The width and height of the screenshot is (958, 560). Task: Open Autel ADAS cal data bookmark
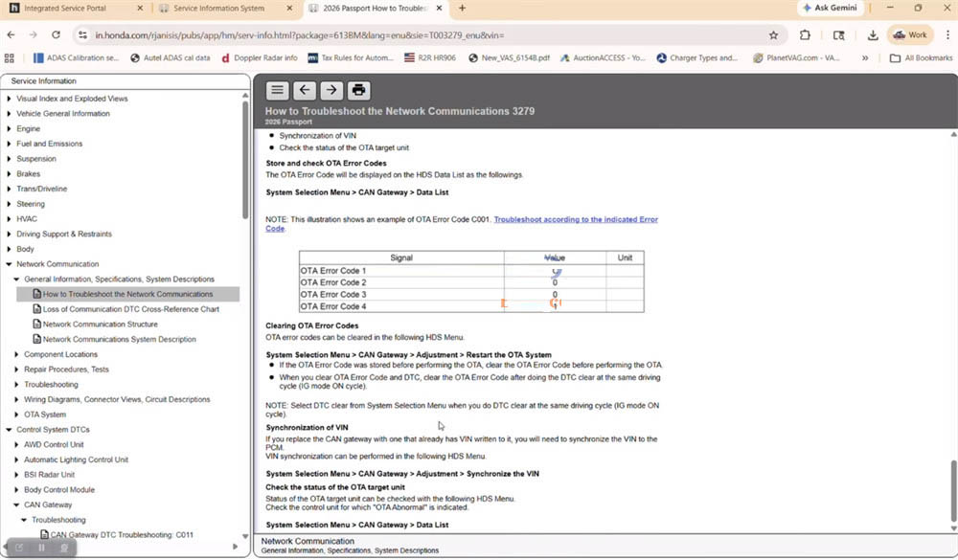pyautogui.click(x=171, y=58)
